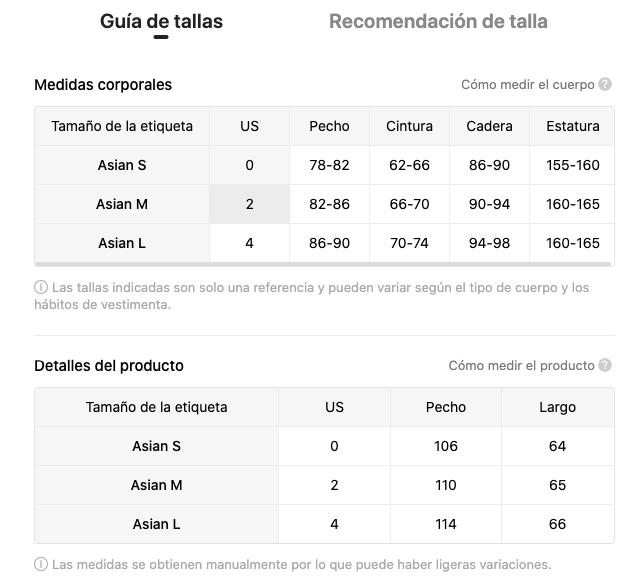Viewport: 621px width, 585px height.
Task: Click the info icon before the medidas manuales note
Action: tap(41, 564)
